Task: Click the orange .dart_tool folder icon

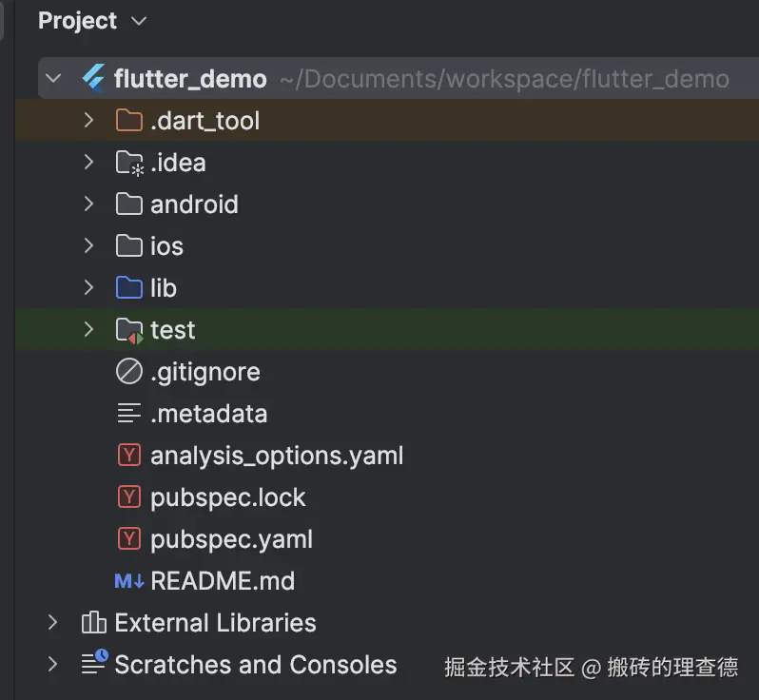Action: pyautogui.click(x=128, y=121)
